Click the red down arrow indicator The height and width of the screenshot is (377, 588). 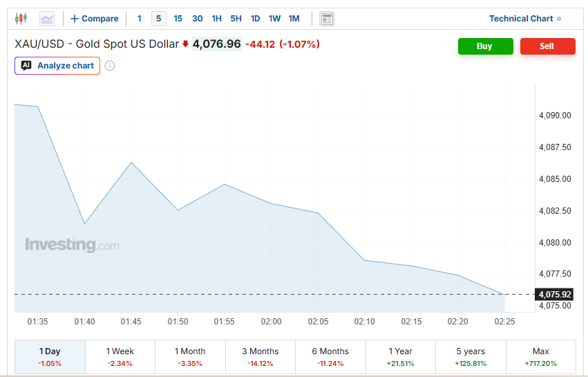click(185, 44)
